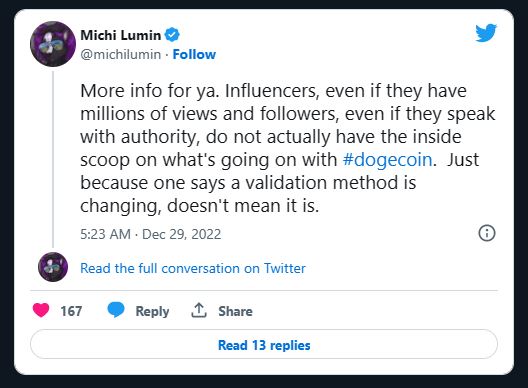The image size is (528, 388).
Task: Click the share upload arrow icon
Action: point(199,310)
